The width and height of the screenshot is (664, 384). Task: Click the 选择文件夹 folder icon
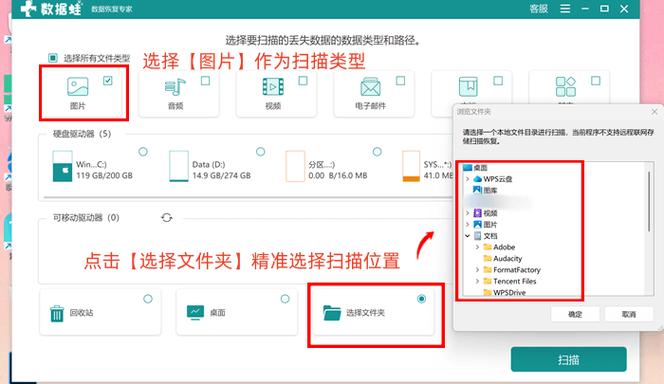tap(332, 313)
